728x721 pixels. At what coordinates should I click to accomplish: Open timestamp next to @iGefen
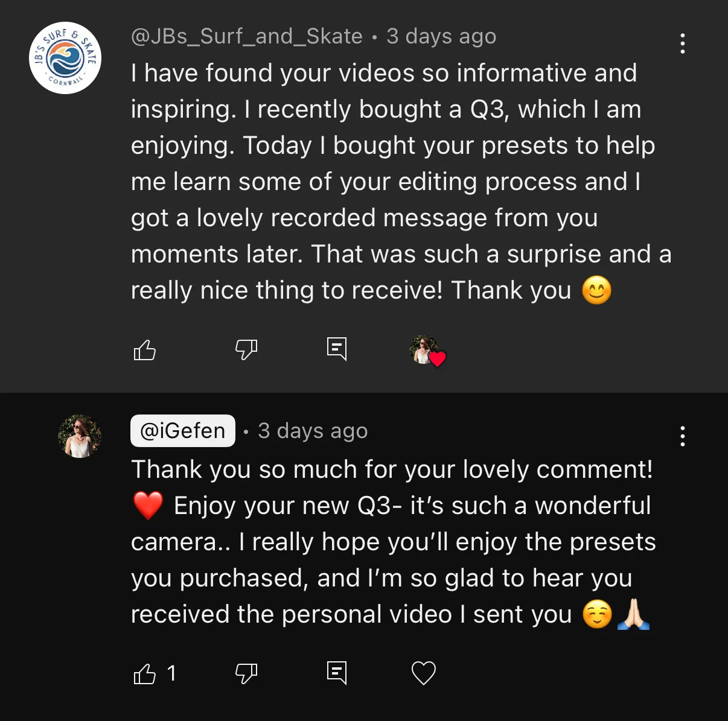coord(313,431)
